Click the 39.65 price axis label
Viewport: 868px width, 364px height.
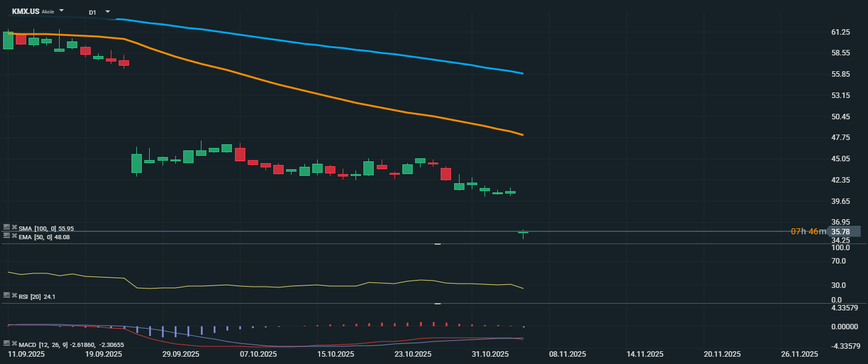coord(841,201)
